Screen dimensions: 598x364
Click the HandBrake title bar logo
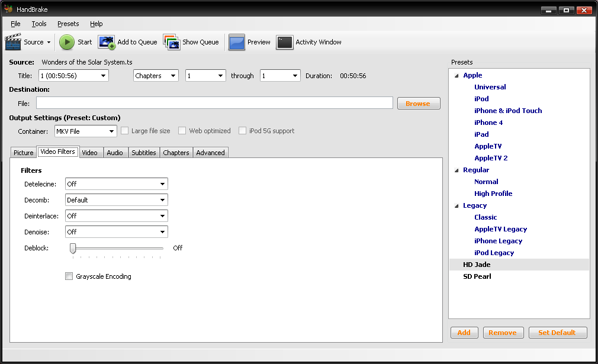[x=8, y=9]
